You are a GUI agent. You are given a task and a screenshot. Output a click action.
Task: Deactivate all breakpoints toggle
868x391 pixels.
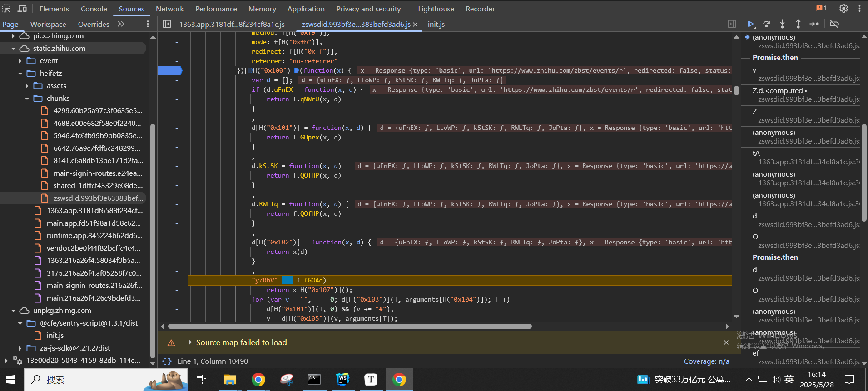coord(834,24)
